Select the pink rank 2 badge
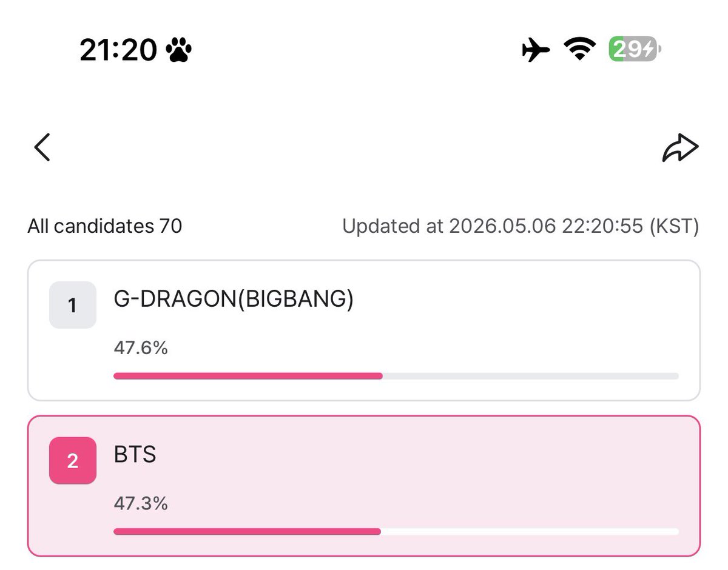This screenshot has width=728, height=570. [73, 461]
